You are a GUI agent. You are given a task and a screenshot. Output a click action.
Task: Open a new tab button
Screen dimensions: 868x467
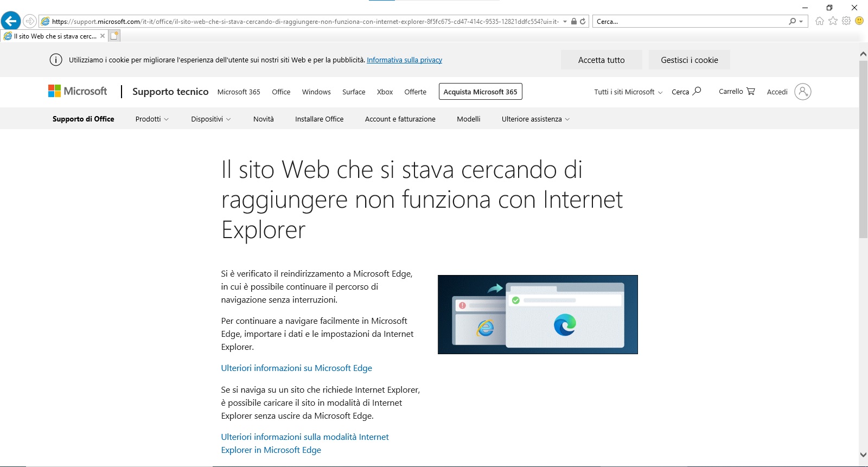114,36
